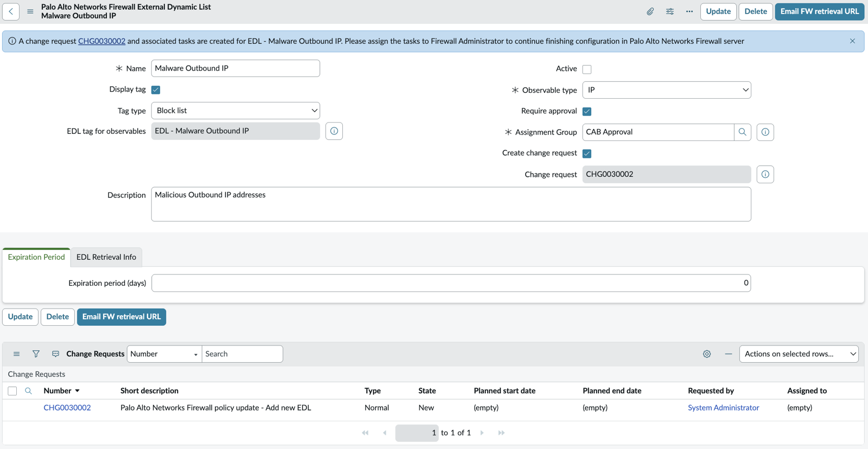Open the personalize form settings icon
Screen dimensions: 868x449
(670, 11)
